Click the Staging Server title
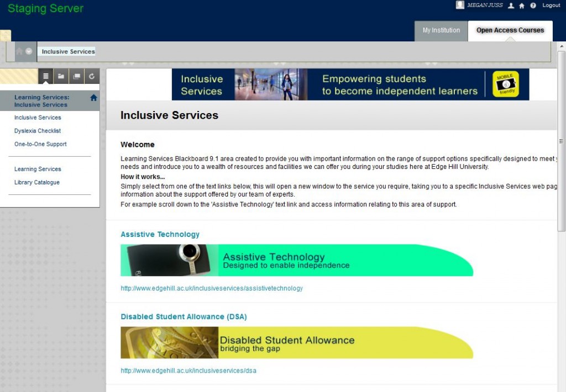The image size is (566, 392). 45,8
